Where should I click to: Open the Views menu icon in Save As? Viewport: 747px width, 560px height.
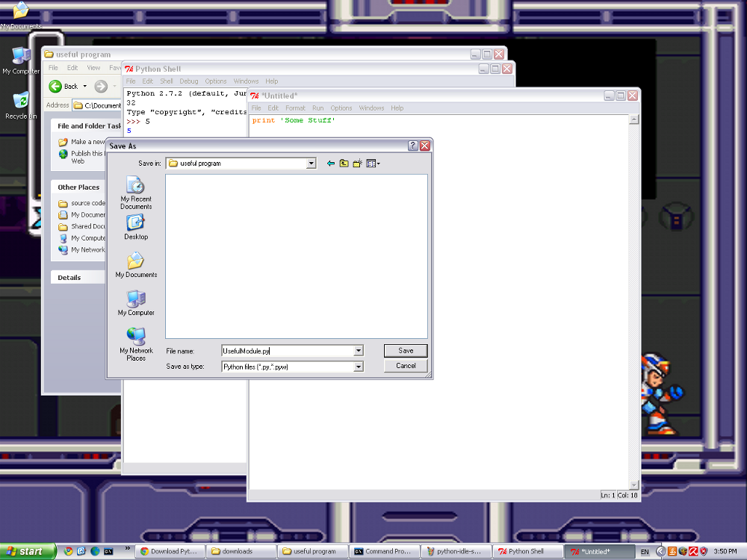(x=373, y=164)
